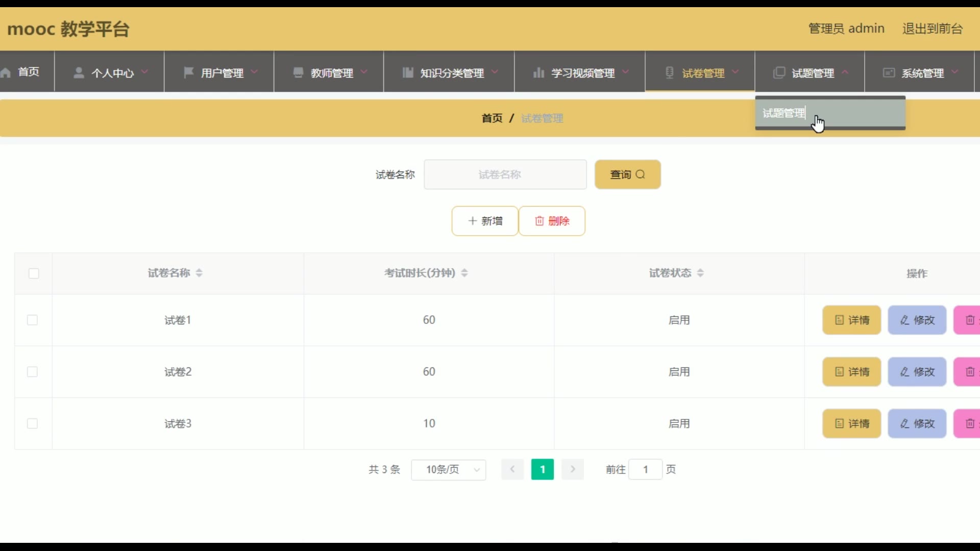Click 退出到前台 link
This screenshot has width=980, height=551.
[932, 29]
